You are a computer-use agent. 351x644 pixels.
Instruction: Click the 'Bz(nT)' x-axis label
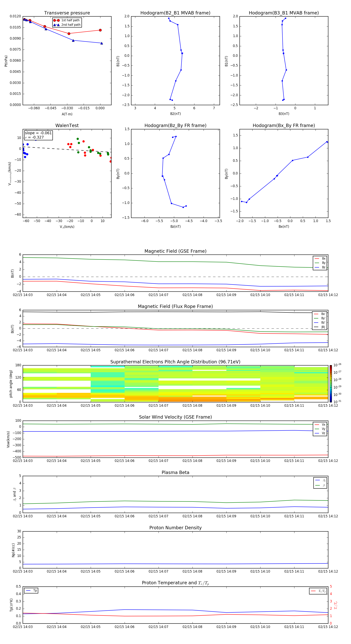click(175, 227)
